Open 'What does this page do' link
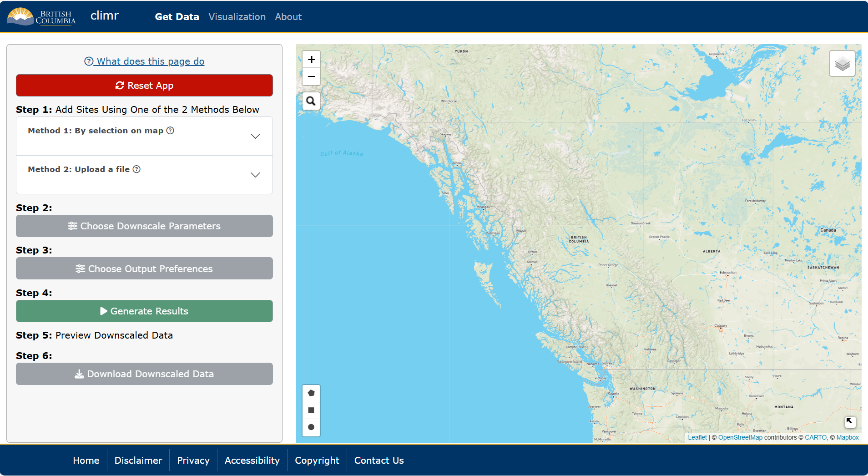Viewport: 868px width, 476px height. [x=144, y=61]
